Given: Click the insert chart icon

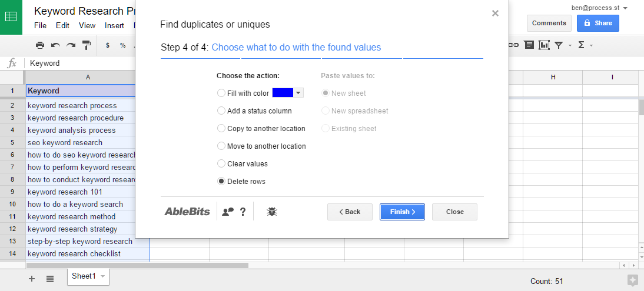Looking at the screenshot, I should pyautogui.click(x=544, y=45).
